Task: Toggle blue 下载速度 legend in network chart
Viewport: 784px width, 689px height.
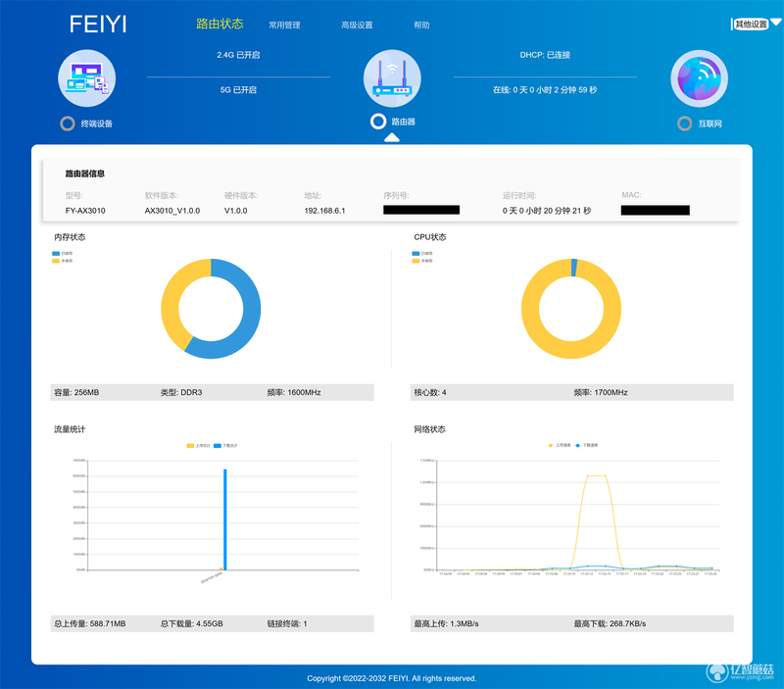Action: click(x=586, y=445)
